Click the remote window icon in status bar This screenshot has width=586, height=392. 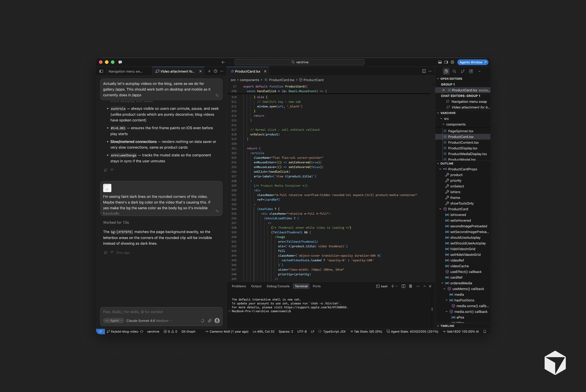pos(100,332)
